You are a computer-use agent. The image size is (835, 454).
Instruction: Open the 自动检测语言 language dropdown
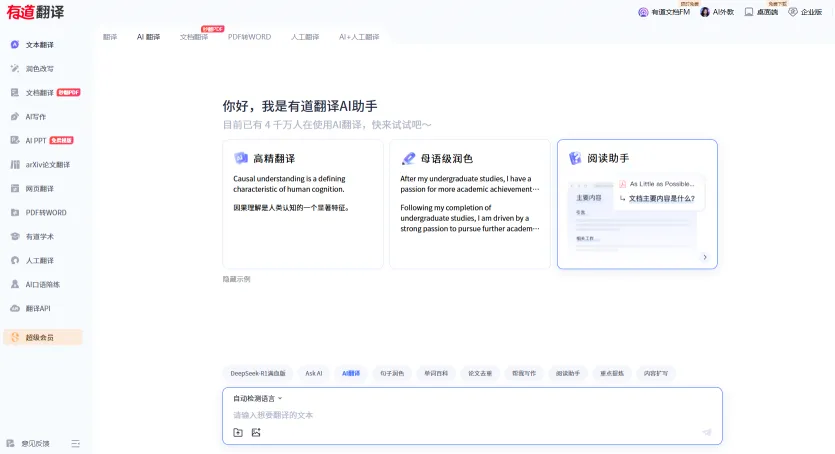(258, 398)
